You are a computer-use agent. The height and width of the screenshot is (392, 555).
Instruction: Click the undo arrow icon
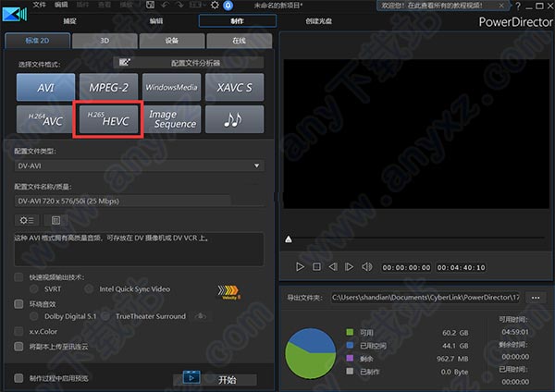pyautogui.click(x=165, y=5)
